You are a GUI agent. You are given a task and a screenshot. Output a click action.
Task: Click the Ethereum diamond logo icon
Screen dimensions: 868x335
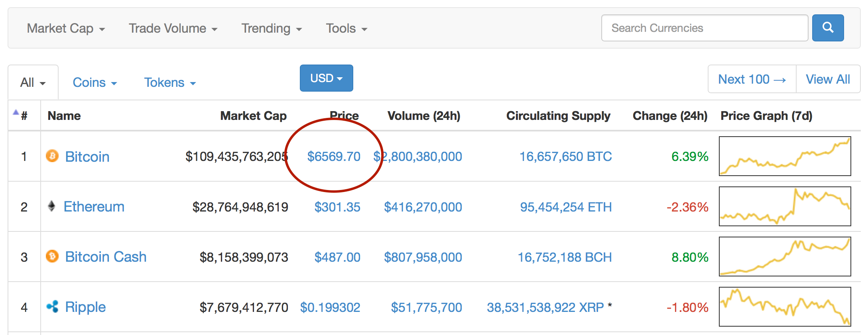51,206
